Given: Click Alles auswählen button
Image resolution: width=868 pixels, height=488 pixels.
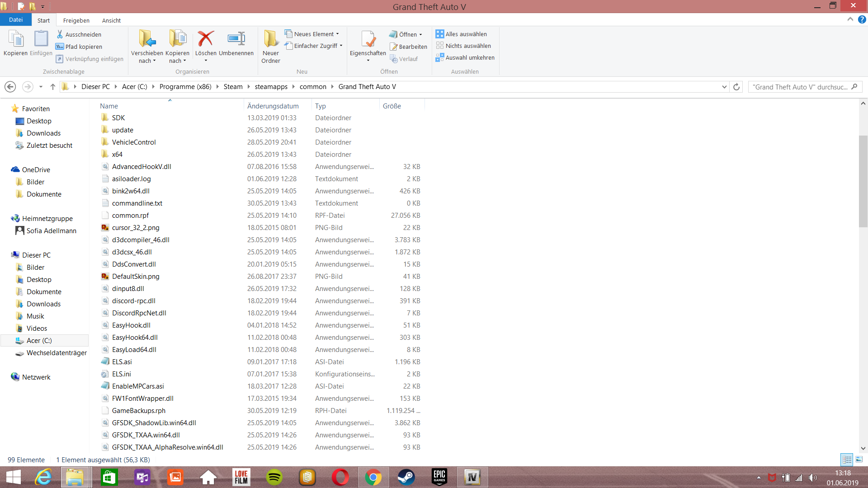Looking at the screenshot, I should click(461, 34).
